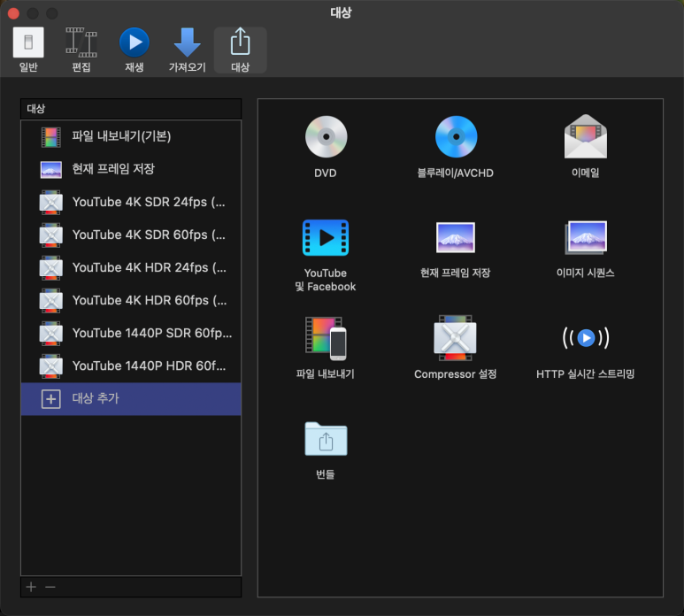Click the plus button below destinations list
684x616 pixels.
31,587
